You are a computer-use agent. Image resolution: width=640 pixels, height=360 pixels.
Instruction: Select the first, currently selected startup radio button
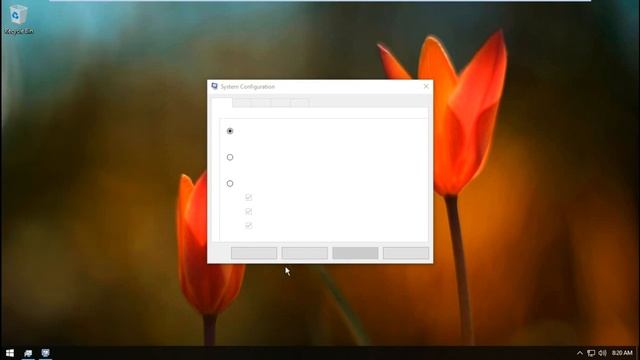click(230, 131)
